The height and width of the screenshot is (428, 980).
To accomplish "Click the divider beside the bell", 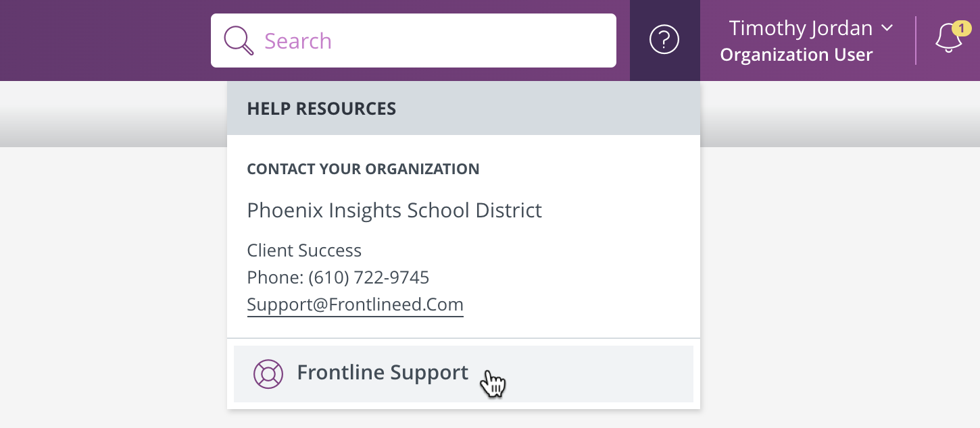I will pyautogui.click(x=916, y=41).
